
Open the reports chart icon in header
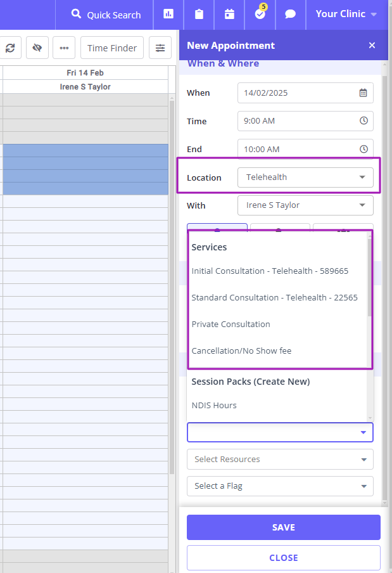(168, 14)
